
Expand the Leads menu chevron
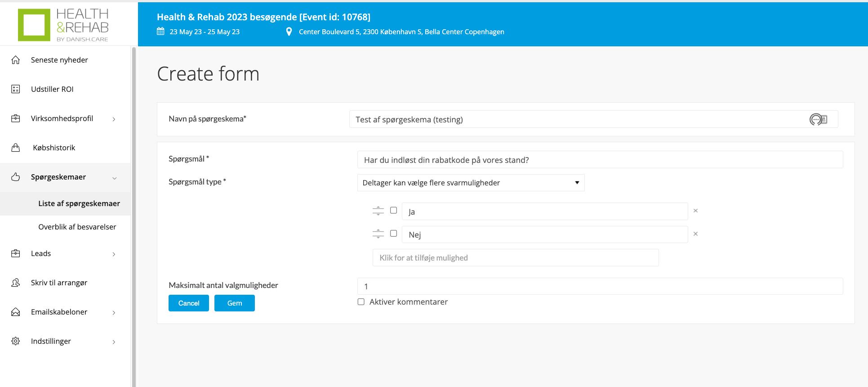(114, 254)
